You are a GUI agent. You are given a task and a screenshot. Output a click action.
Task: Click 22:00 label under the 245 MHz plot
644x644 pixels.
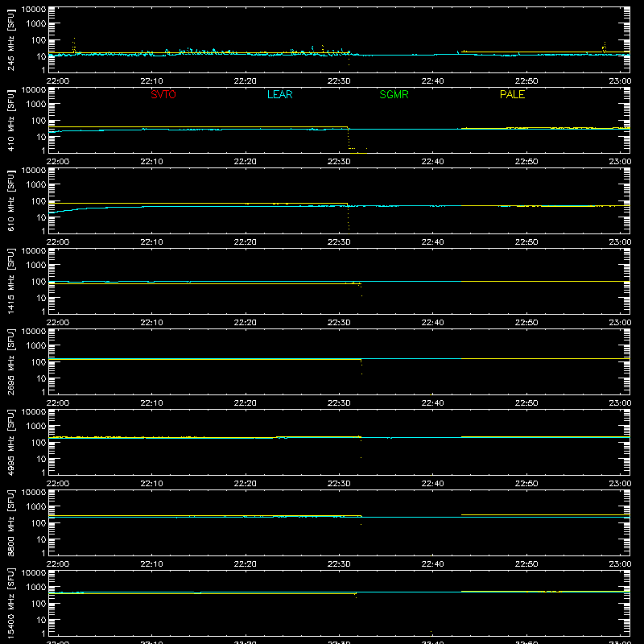coord(58,81)
